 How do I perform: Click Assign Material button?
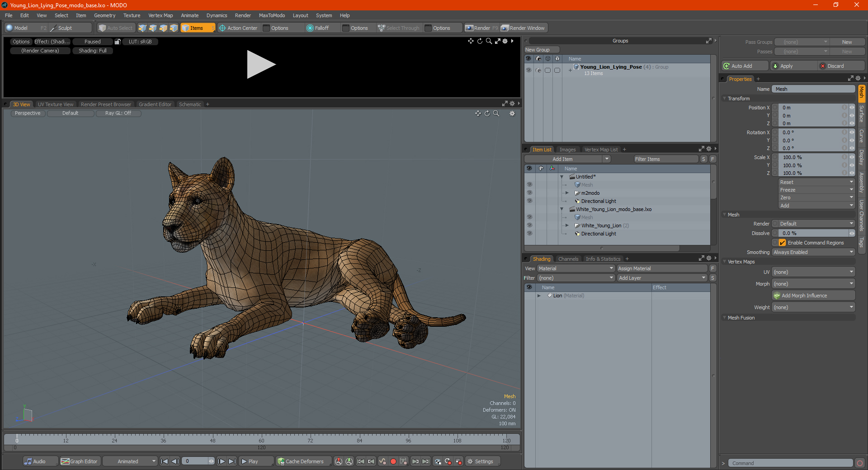coord(662,268)
